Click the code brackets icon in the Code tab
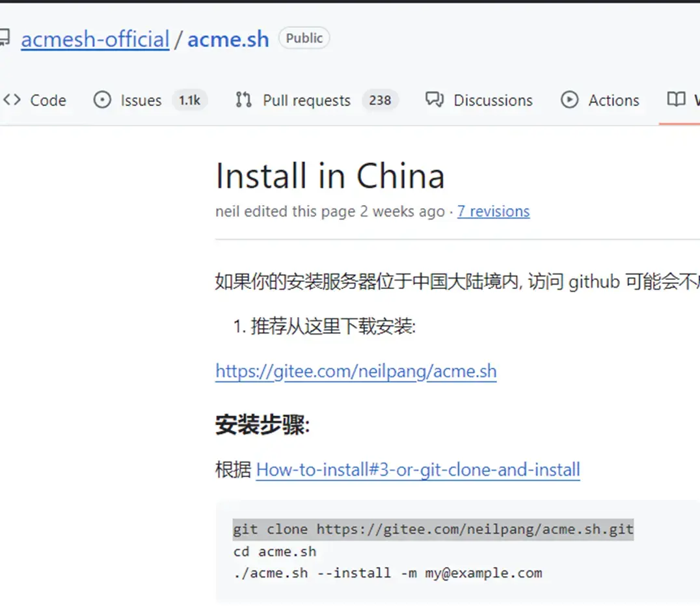Viewport: 700px width, 608px height. (12, 100)
